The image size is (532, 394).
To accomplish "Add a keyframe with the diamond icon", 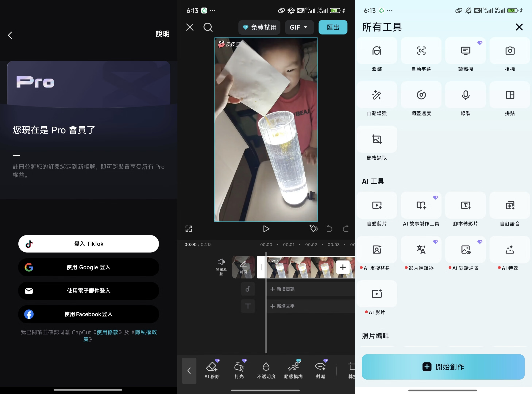I will click(314, 229).
